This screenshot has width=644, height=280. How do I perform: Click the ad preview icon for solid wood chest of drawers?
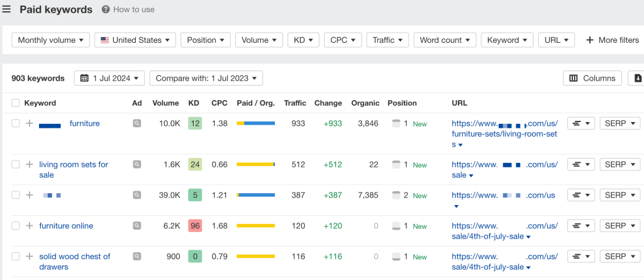click(136, 257)
